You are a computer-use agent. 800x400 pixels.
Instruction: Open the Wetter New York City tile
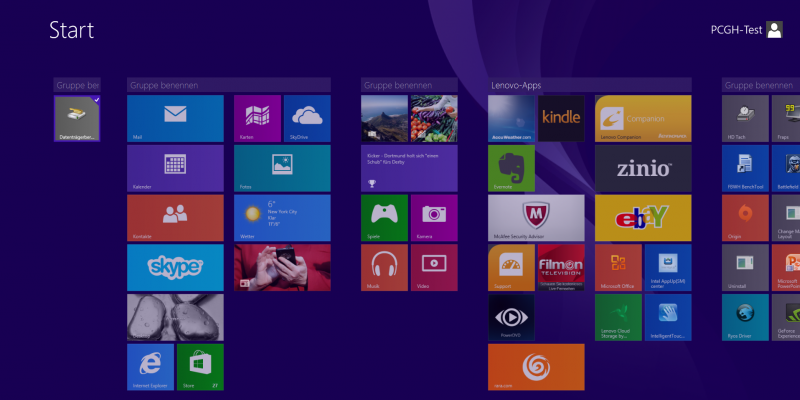[x=282, y=218]
